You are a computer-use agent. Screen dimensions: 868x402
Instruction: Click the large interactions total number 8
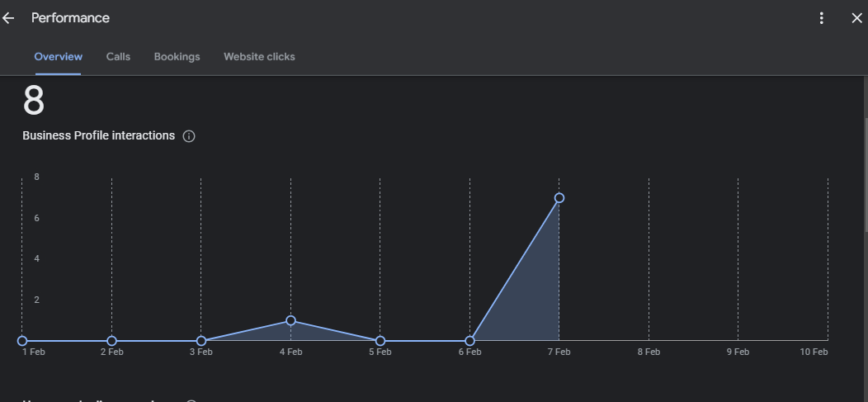click(34, 102)
